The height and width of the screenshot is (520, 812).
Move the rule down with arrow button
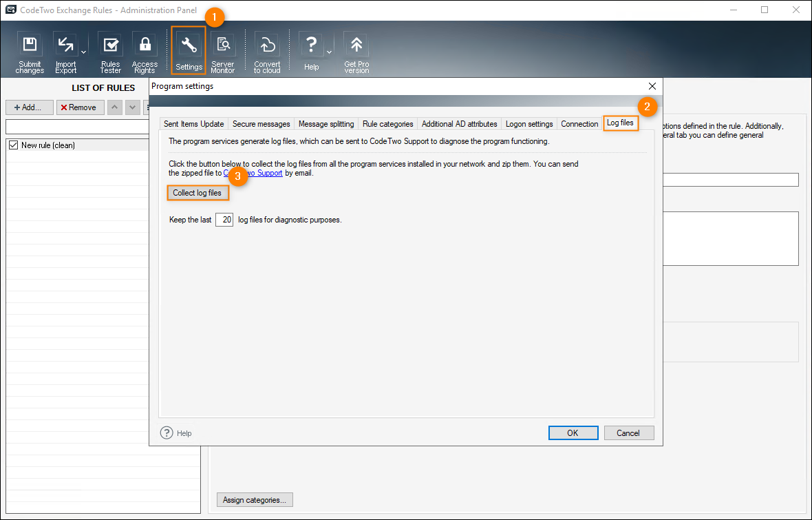[133, 107]
